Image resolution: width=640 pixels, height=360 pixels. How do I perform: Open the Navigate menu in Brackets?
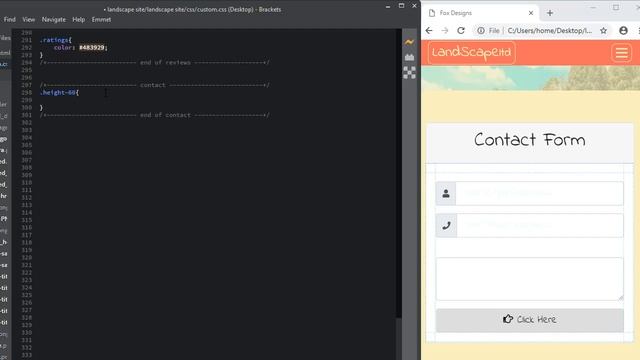pos(53,20)
